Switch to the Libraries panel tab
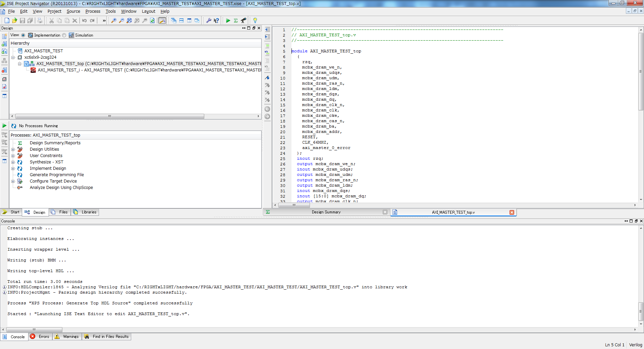 tap(85, 212)
